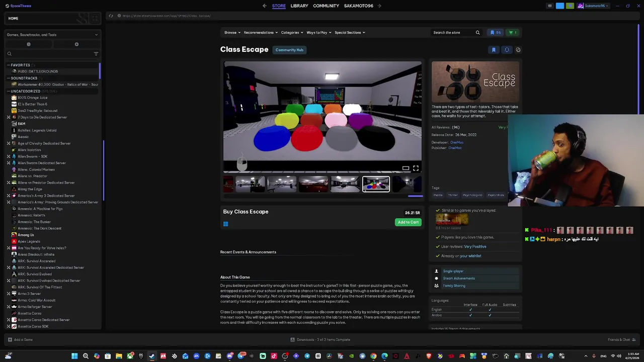Open the grid view icon beside HOME
Screen dimensions: 644x362
(95, 19)
